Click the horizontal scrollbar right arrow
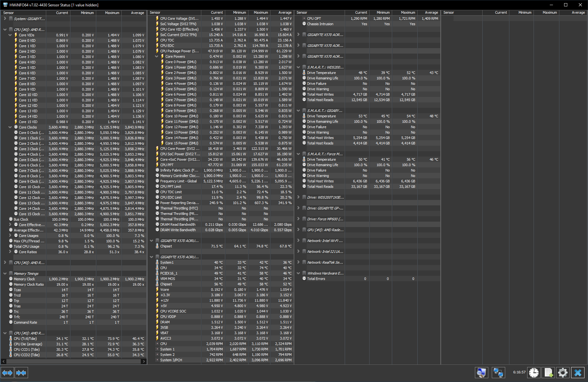This screenshot has height=382, width=588. (x=144, y=361)
